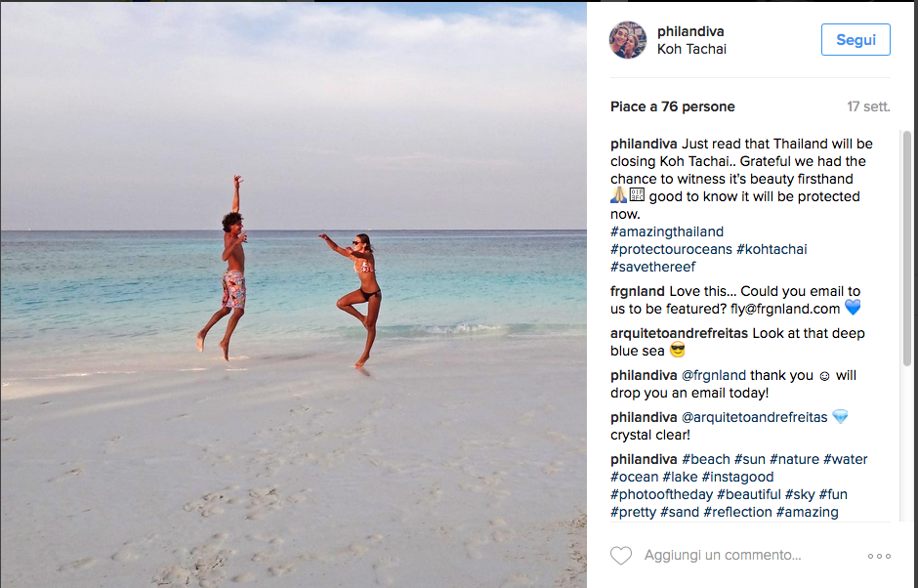The width and height of the screenshot is (918, 588).
Task: Follow the account with the Segui button
Action: click(x=855, y=40)
